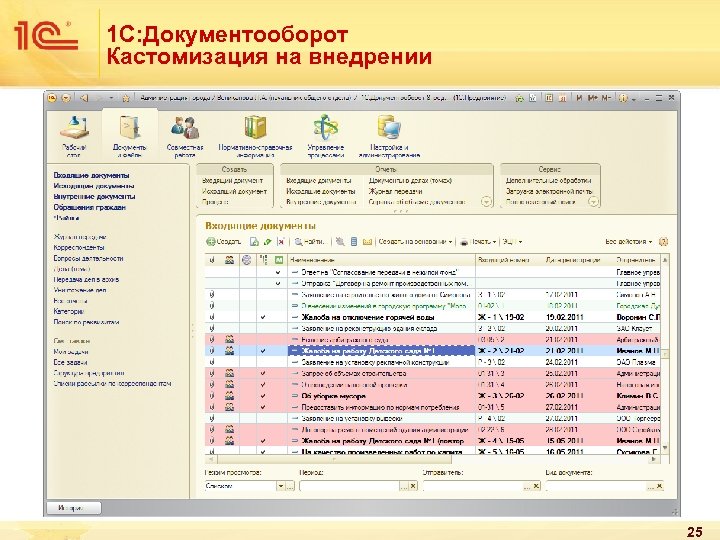Click the tree-structure column header icon
This screenshot has width=720, height=540.
(263, 260)
